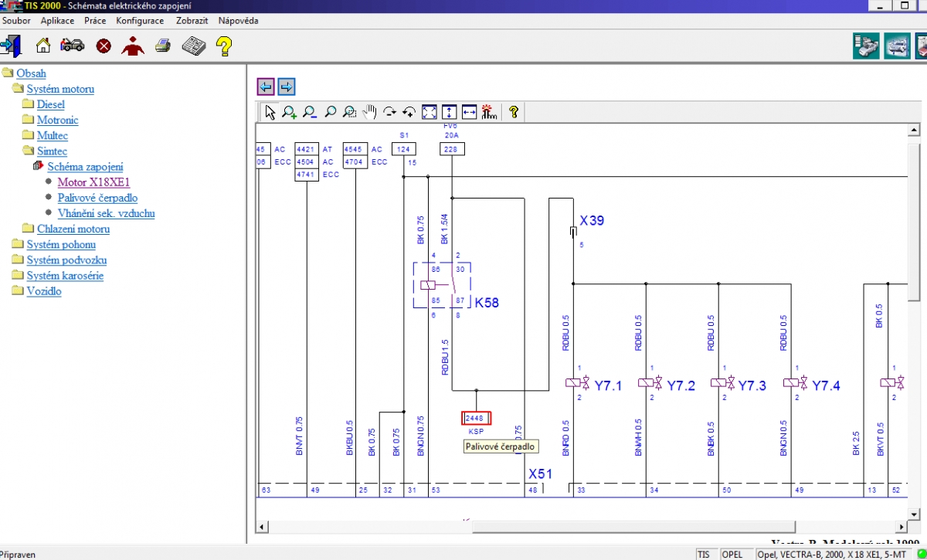Open the car on lift application icon

[897, 46]
